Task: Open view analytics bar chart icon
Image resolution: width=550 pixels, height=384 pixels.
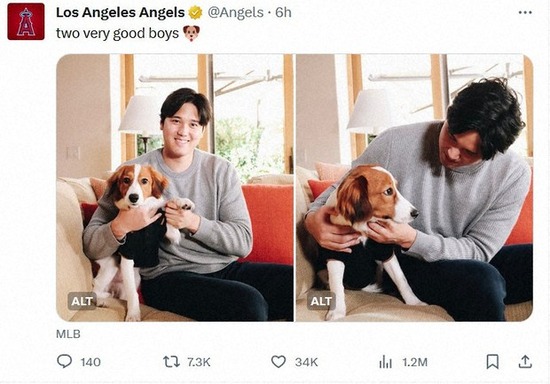Action: tap(385, 362)
